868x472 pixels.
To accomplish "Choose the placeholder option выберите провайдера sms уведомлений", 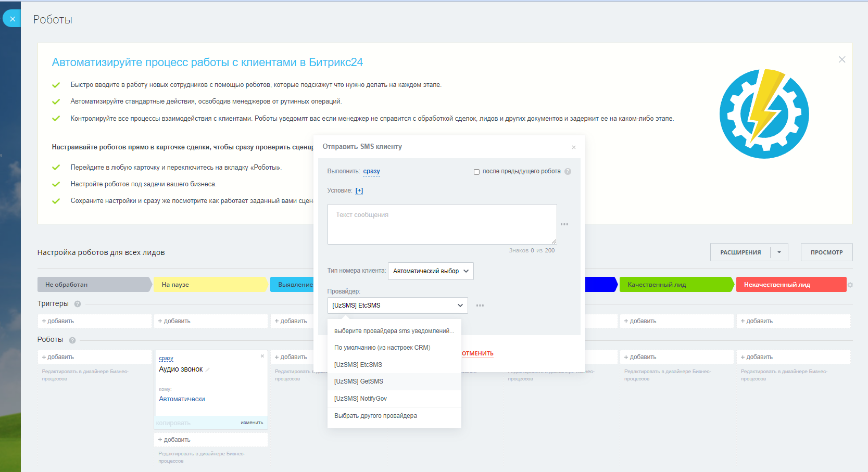I will (394, 331).
